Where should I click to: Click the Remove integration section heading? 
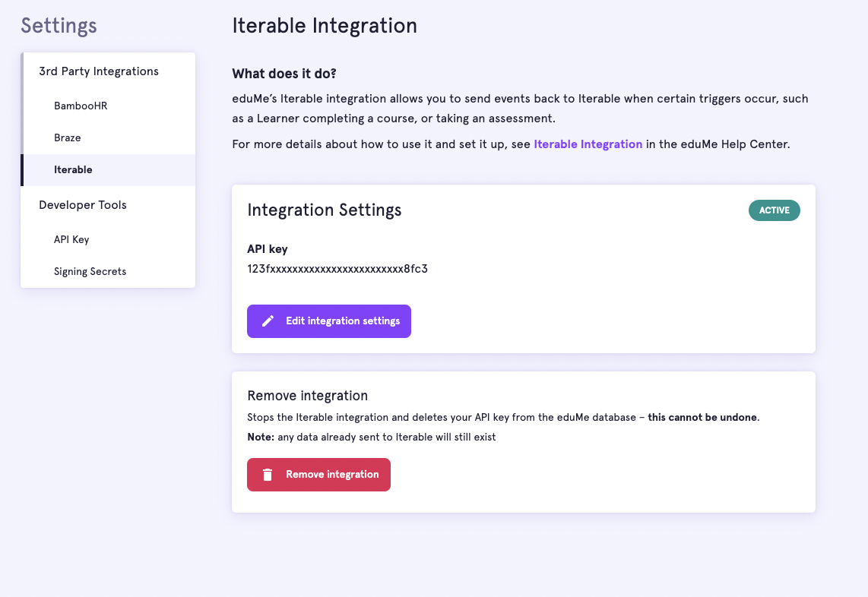307,396
